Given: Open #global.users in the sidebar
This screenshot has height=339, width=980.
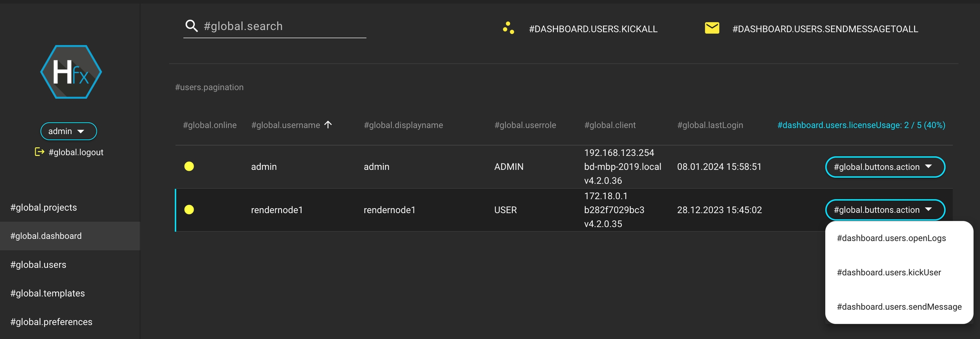Looking at the screenshot, I should pyautogui.click(x=38, y=265).
